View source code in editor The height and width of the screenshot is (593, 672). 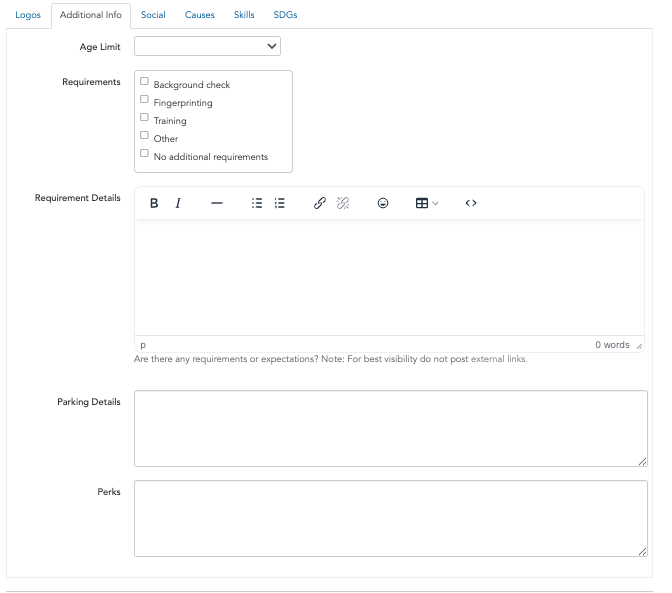471,203
